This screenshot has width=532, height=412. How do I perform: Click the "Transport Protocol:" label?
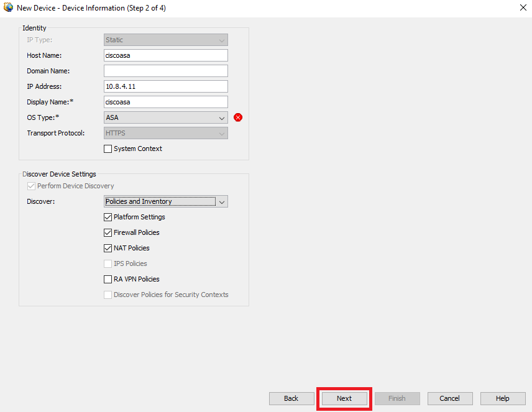[x=56, y=133]
